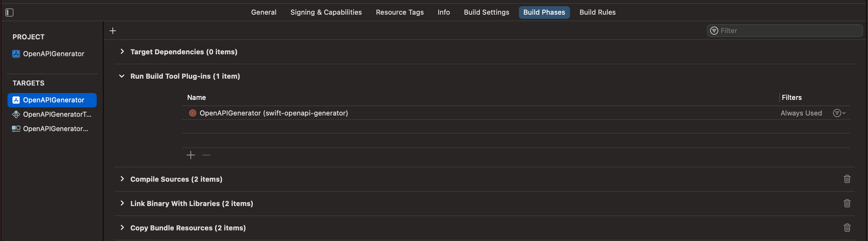Viewport: 868px width, 241px height.
Task: Expand Copy Bundle Resources section
Action: (x=122, y=228)
